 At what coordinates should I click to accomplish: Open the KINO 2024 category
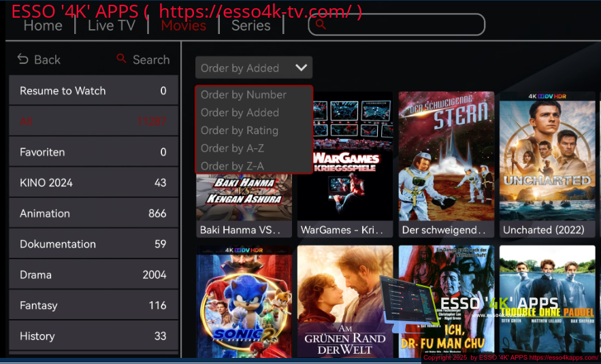[x=93, y=182]
